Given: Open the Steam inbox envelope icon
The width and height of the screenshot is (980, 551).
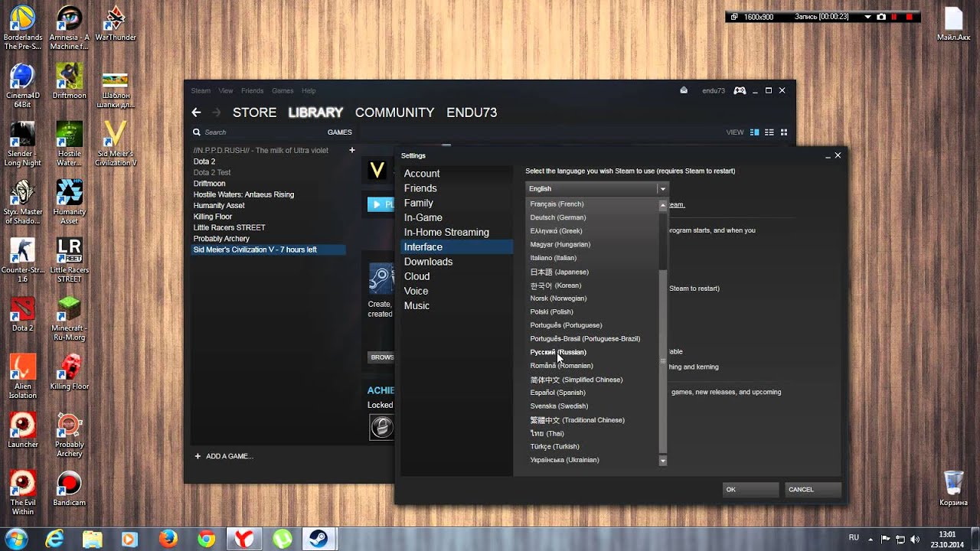Looking at the screenshot, I should [684, 90].
